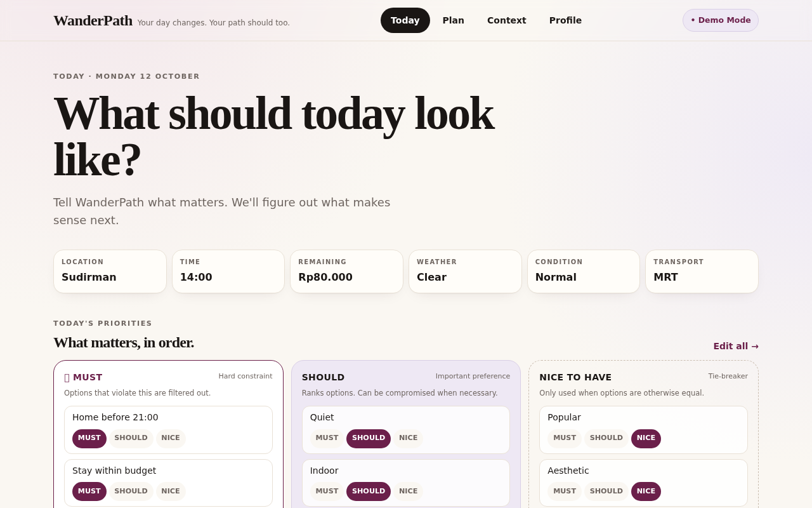Set Aesthetic priority to MUST
The width and height of the screenshot is (812, 508).
(x=565, y=491)
